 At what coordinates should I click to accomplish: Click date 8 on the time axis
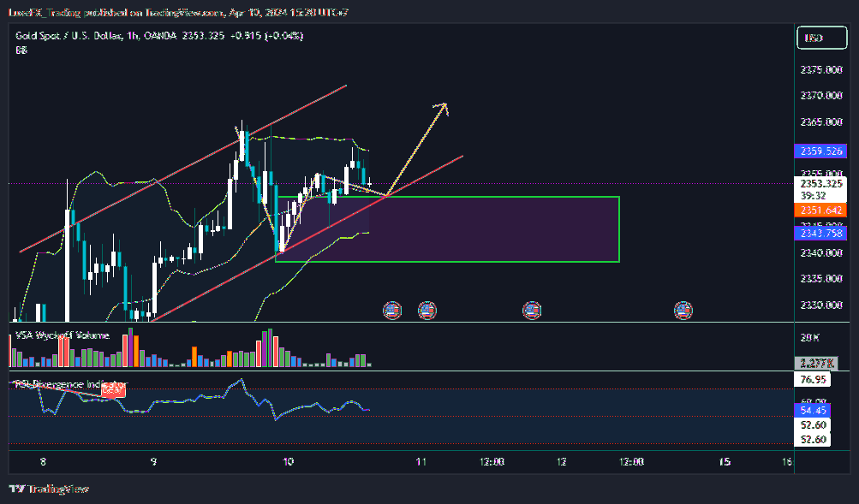43,462
